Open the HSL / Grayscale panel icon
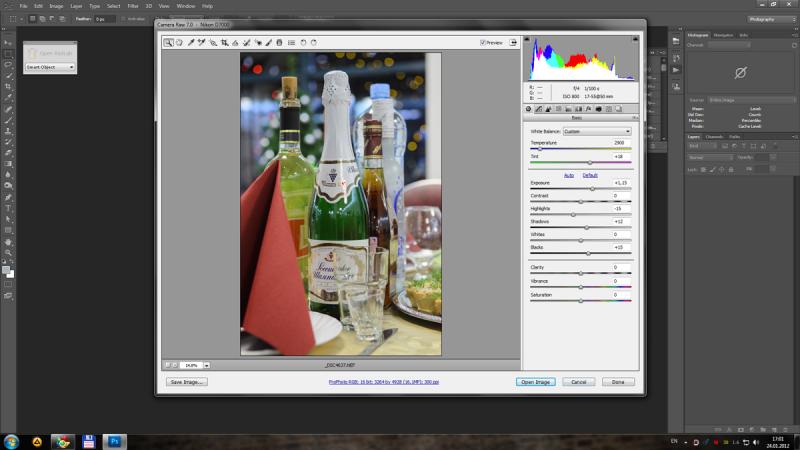This screenshot has height=450, width=800. [x=559, y=109]
